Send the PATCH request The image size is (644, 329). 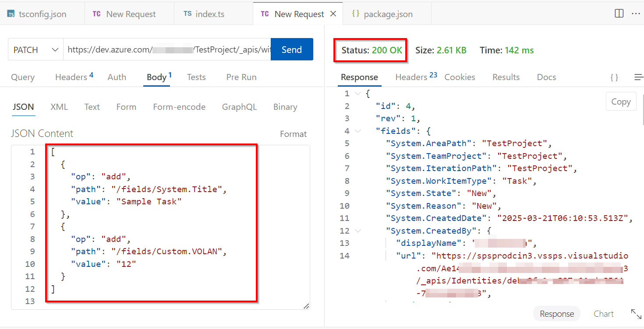click(x=292, y=49)
